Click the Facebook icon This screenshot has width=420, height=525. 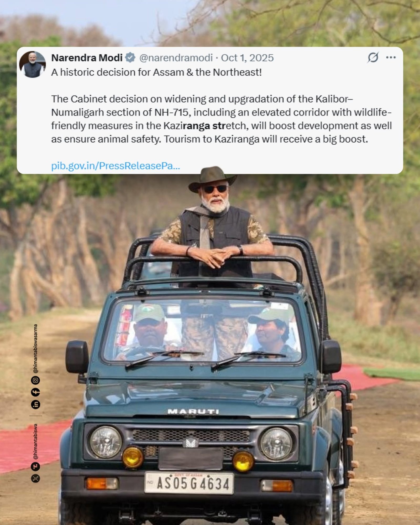coord(36,392)
